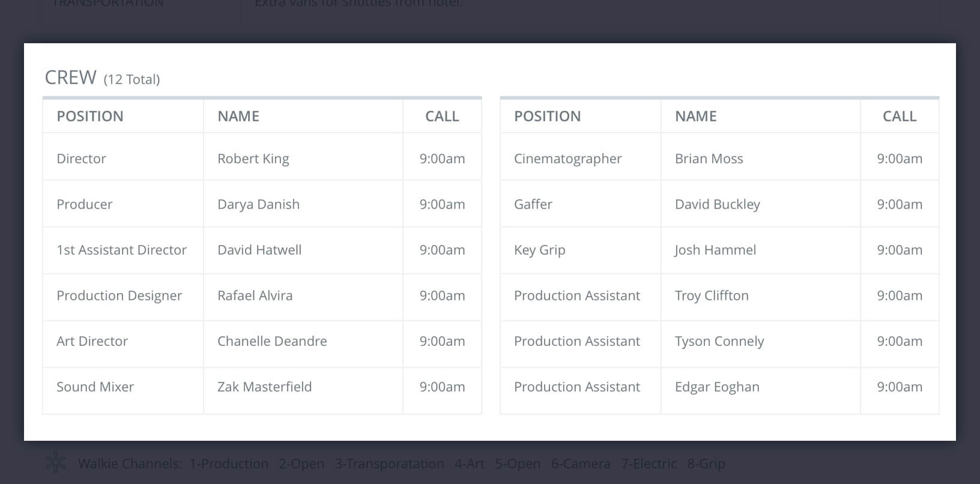Select the 1st Assistant Director position cell
Viewport: 980px width, 484px height.
[x=121, y=250]
